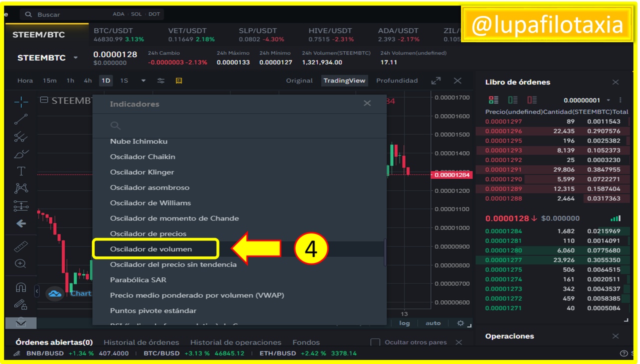Choose Oscilador de Williams indicator
Viewport: 640px width, 364px height.
(x=150, y=203)
